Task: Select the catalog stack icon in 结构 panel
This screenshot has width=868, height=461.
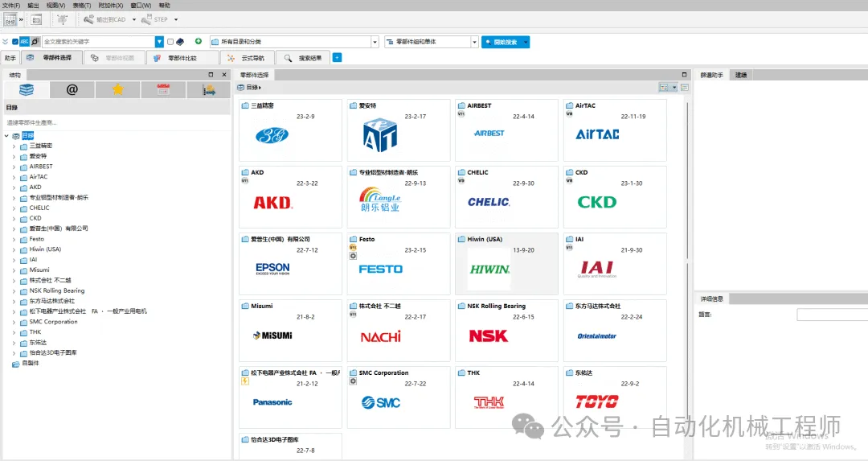Action: click(26, 90)
